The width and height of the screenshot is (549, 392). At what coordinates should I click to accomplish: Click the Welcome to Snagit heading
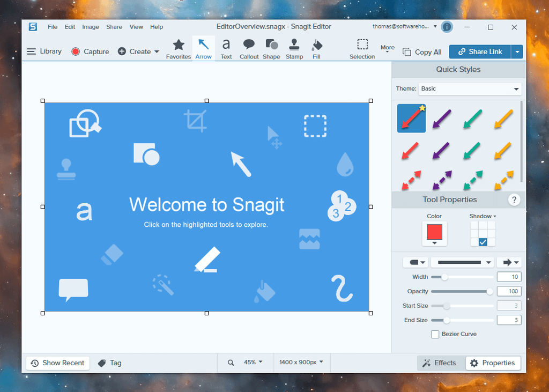(206, 205)
